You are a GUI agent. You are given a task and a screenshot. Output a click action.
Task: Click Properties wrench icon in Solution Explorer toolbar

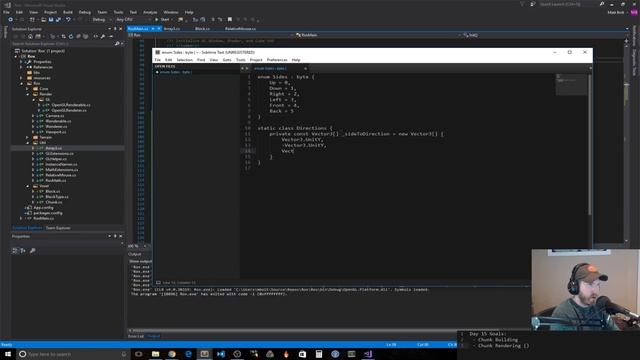coord(103,36)
